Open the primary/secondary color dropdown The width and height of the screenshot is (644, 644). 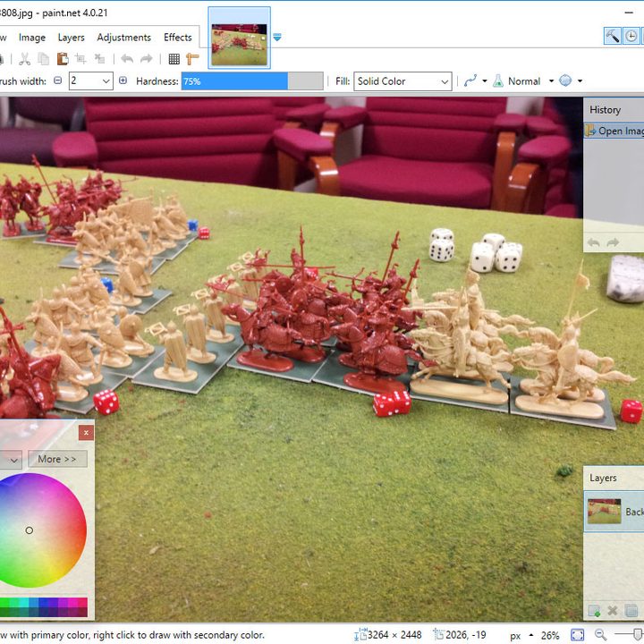click(11, 460)
